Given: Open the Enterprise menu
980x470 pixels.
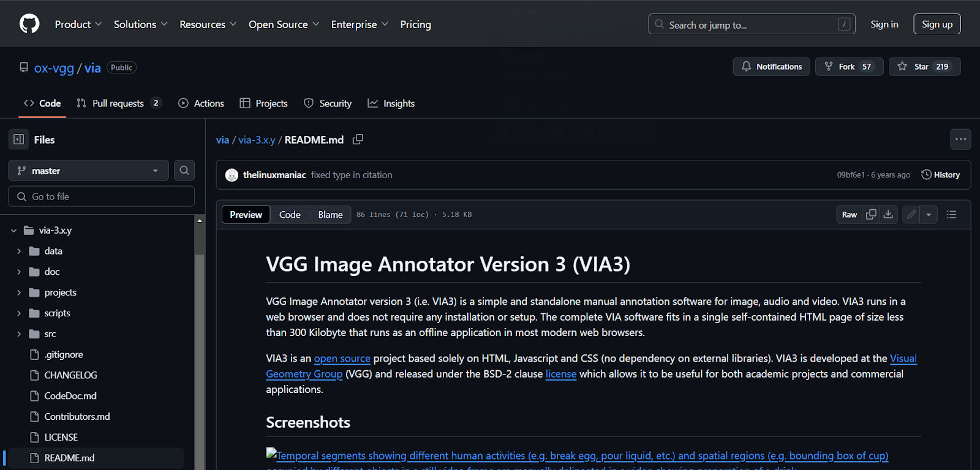Looking at the screenshot, I should pyautogui.click(x=360, y=24).
